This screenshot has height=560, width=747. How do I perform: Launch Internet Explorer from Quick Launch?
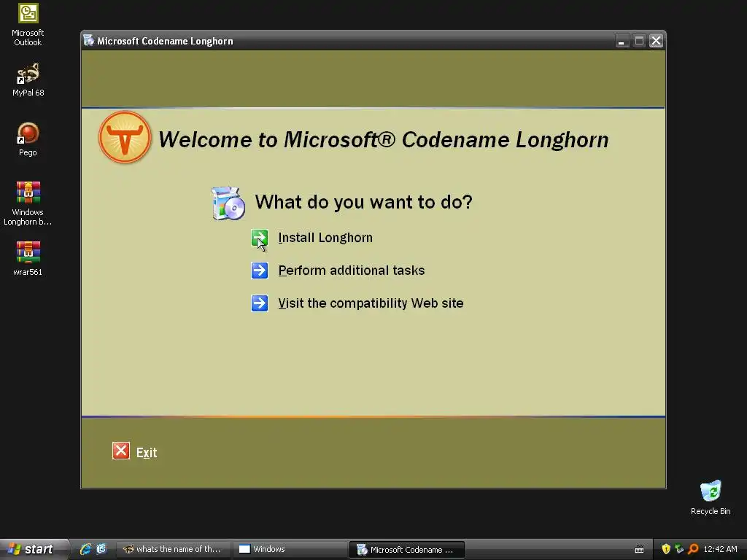click(85, 549)
